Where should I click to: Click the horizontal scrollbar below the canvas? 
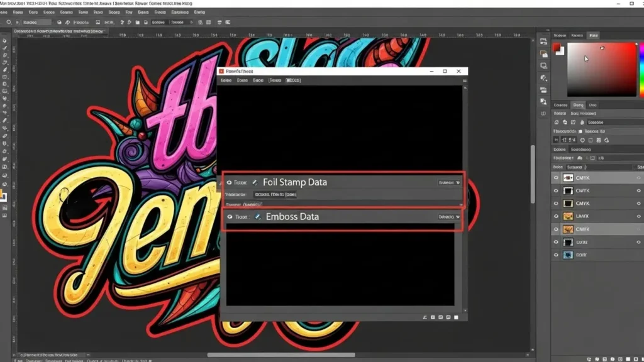pyautogui.click(x=280, y=355)
